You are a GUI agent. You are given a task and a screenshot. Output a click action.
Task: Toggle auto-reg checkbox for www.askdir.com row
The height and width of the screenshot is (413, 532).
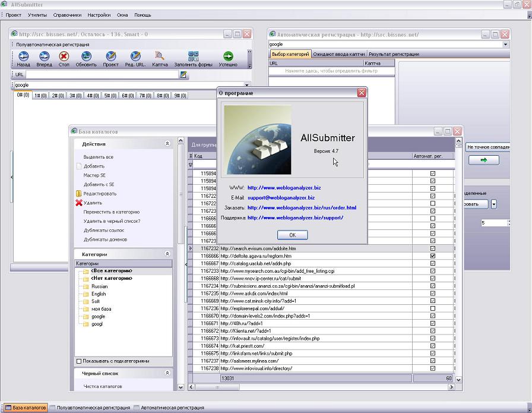click(433, 293)
